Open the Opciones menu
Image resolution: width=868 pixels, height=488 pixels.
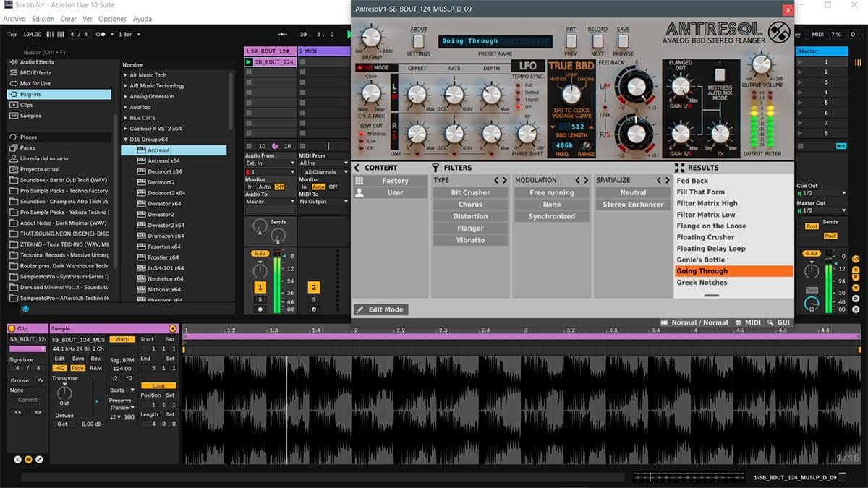[112, 19]
